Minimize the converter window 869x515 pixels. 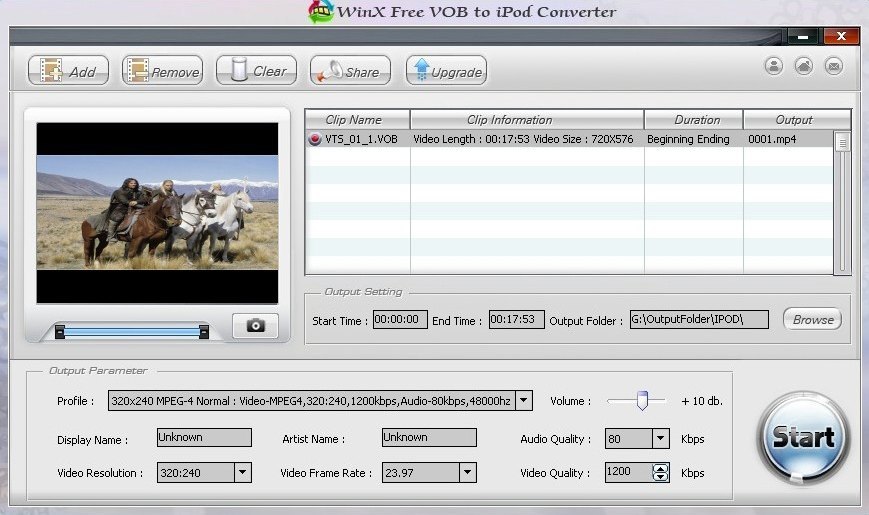click(803, 37)
